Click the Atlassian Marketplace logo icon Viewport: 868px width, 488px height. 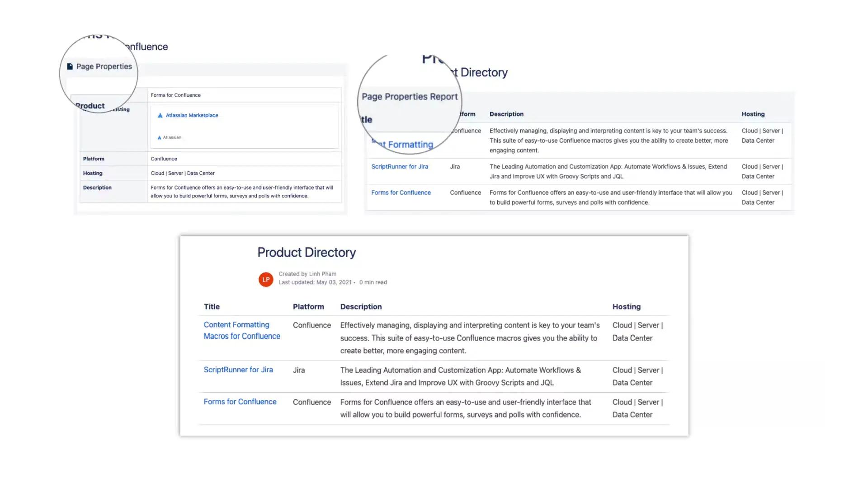[160, 116]
